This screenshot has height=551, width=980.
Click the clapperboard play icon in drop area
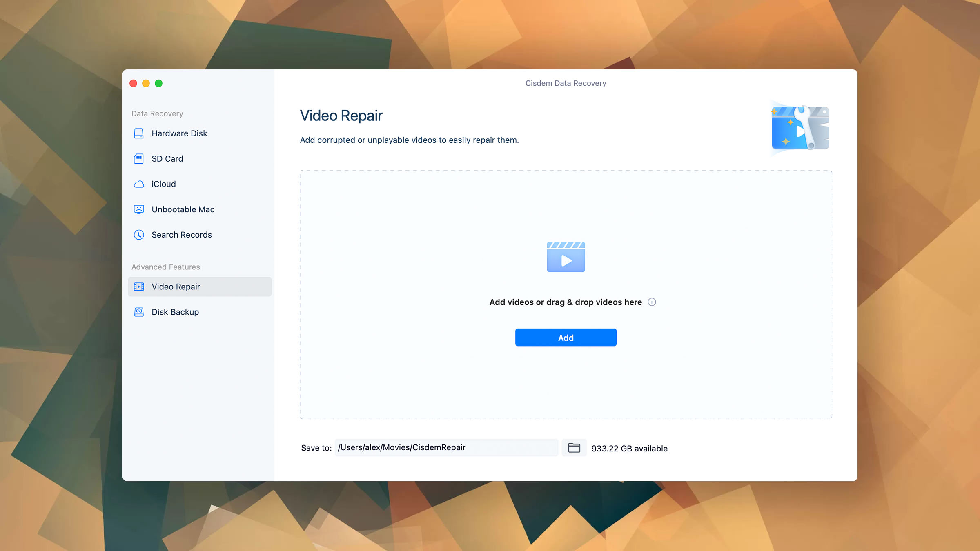point(566,257)
